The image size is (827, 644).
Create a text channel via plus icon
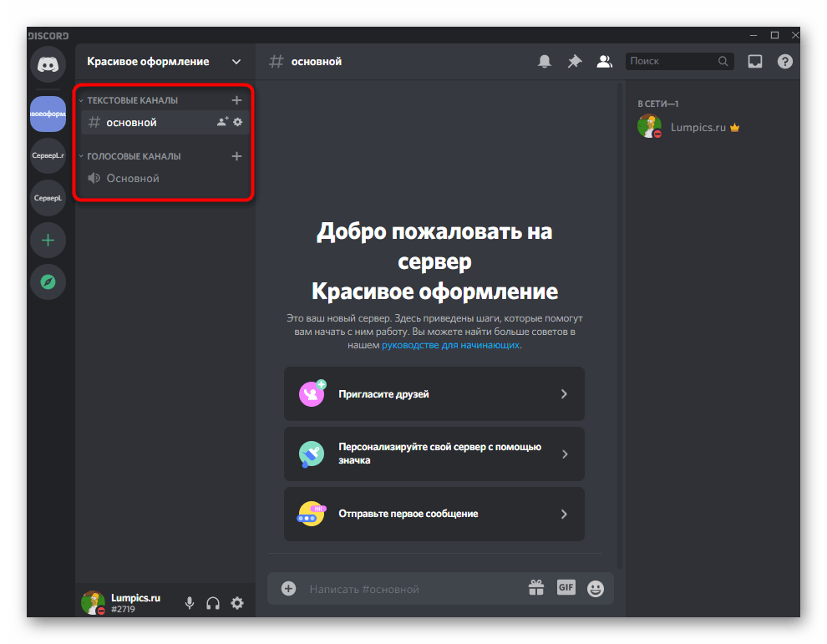pyautogui.click(x=236, y=100)
